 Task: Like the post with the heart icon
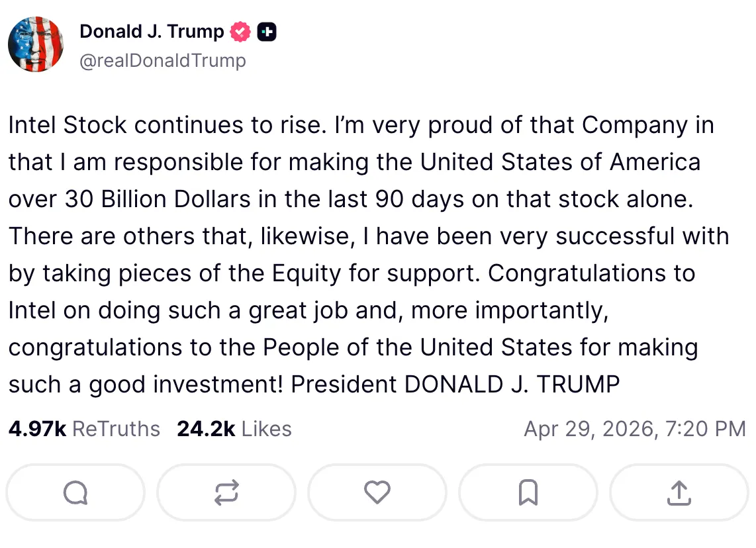377,492
